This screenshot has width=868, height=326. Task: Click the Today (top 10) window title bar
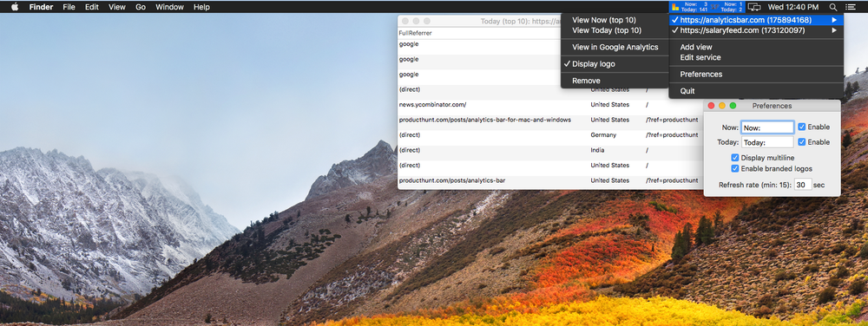(x=479, y=21)
